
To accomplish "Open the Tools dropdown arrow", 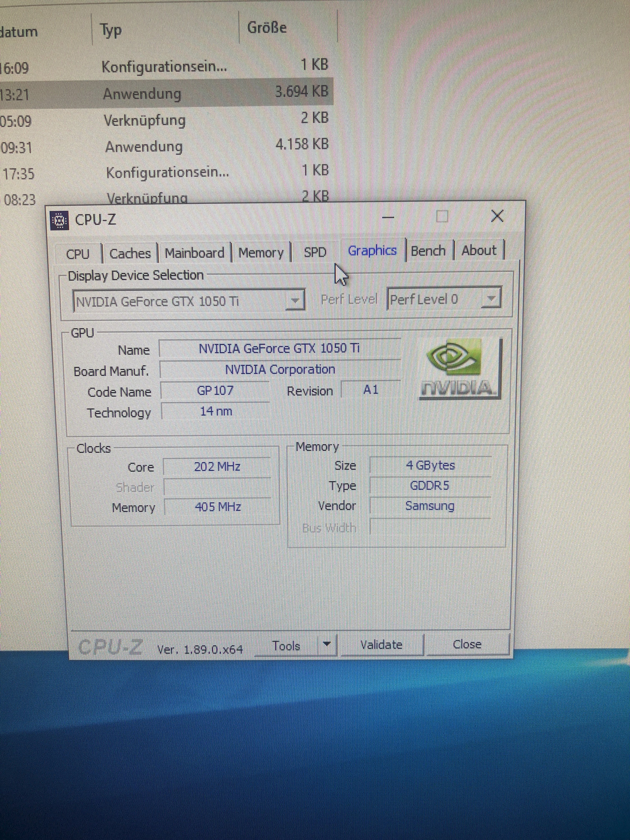I will click(x=327, y=644).
